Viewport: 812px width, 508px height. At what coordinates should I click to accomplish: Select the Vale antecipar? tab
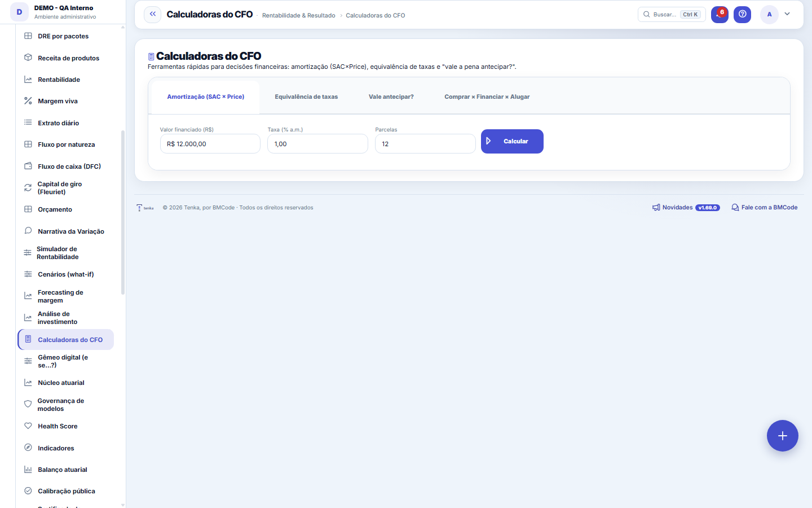391,97
